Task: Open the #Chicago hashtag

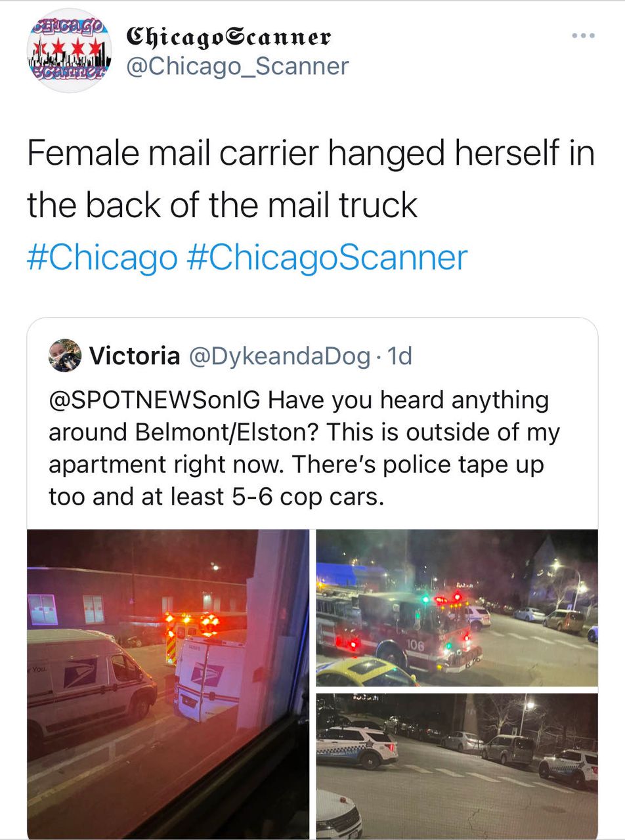Action: [102, 257]
